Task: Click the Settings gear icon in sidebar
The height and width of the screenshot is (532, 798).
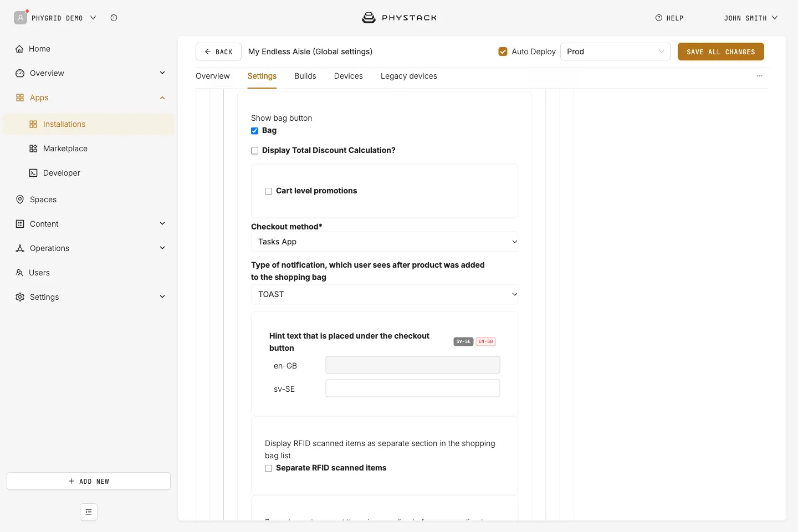Action: pos(20,297)
